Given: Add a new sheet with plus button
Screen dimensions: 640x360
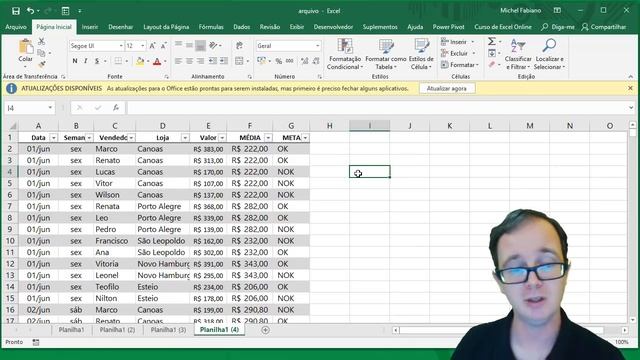Looking at the screenshot, I should [265, 330].
